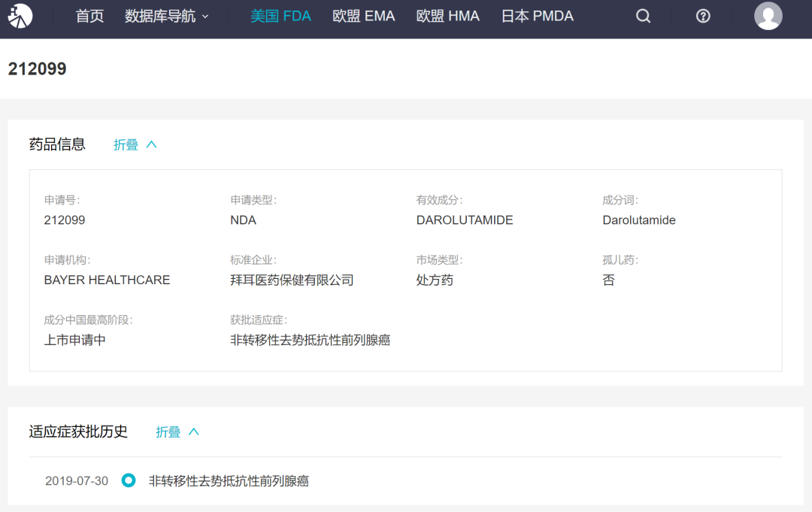The image size is (812, 512).
Task: Click application number value 212099 in 申请号
Action: (x=65, y=220)
